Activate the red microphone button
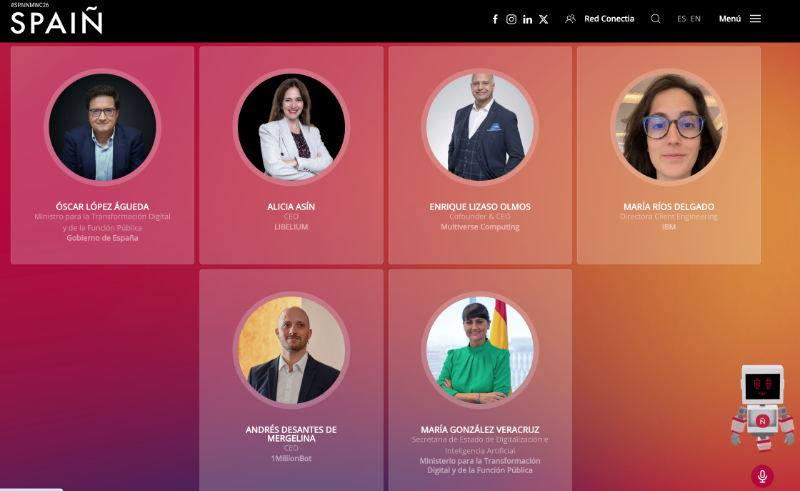800x491 pixels. click(x=762, y=476)
